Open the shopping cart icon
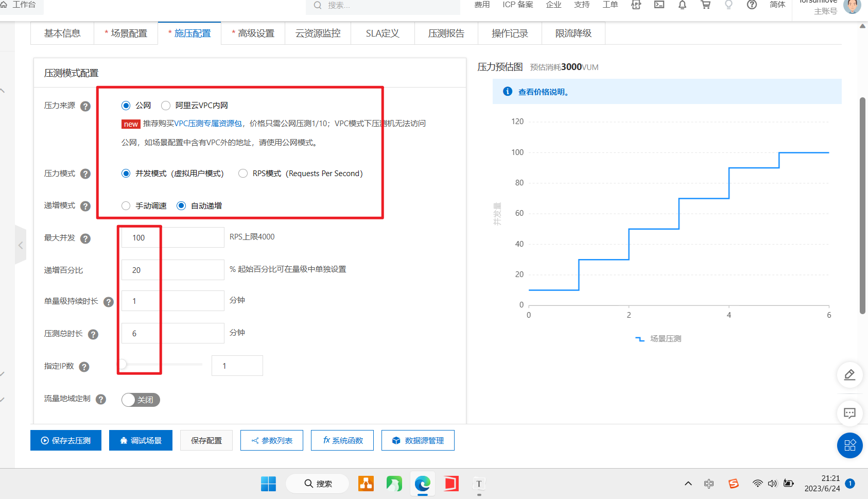This screenshot has height=499, width=868. (705, 5)
